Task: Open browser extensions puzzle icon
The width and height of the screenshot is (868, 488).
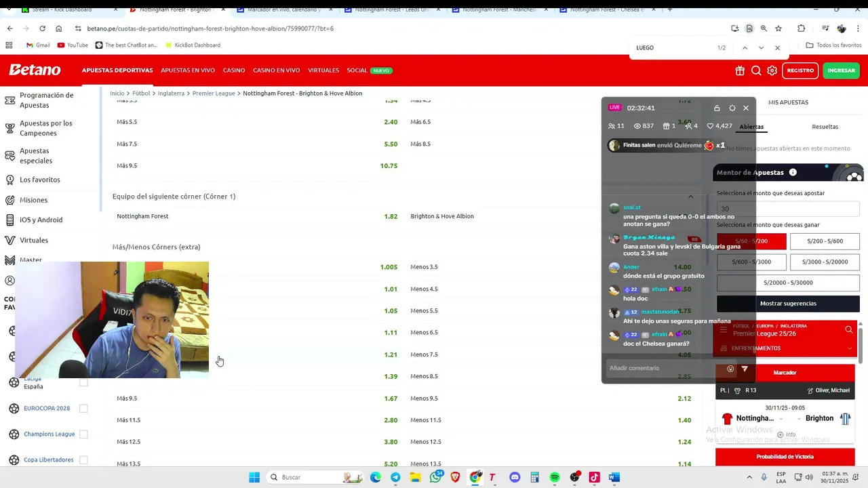Action: tap(802, 28)
